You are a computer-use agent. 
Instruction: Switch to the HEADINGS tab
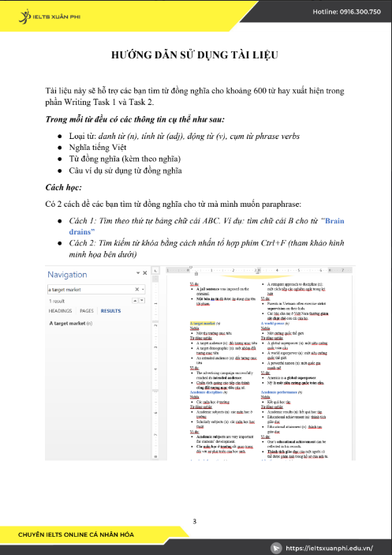[x=60, y=311]
